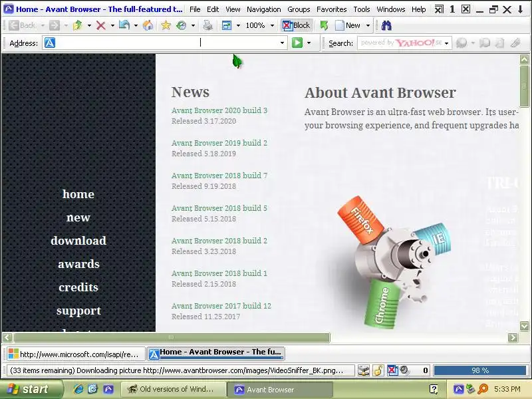Open the Navigation menu
Screen dimensions: 532x399
[x=263, y=9]
